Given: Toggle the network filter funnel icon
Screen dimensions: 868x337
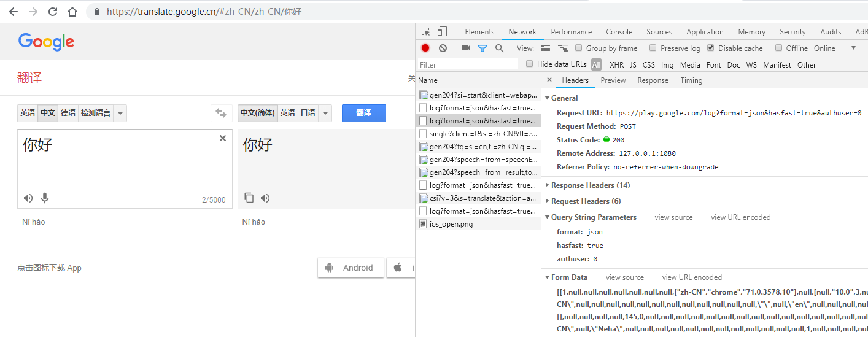Looking at the screenshot, I should [x=482, y=48].
